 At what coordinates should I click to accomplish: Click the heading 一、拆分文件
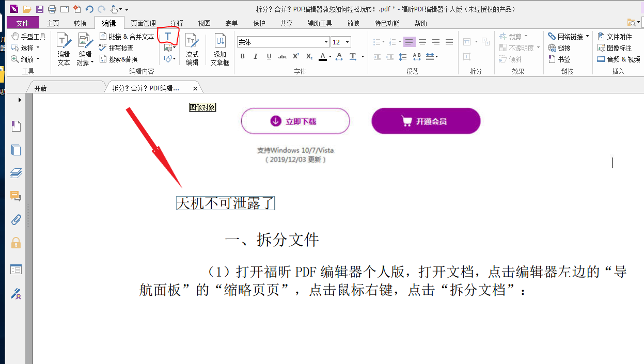point(272,240)
